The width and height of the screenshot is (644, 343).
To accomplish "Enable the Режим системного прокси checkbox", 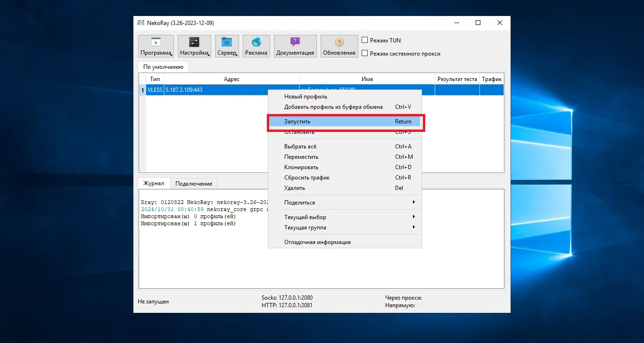I will click(364, 54).
